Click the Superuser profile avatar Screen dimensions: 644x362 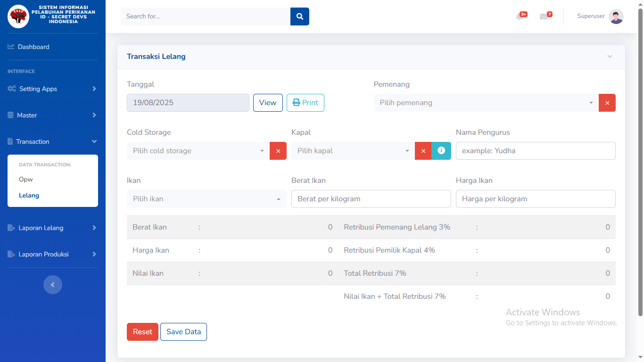(616, 16)
